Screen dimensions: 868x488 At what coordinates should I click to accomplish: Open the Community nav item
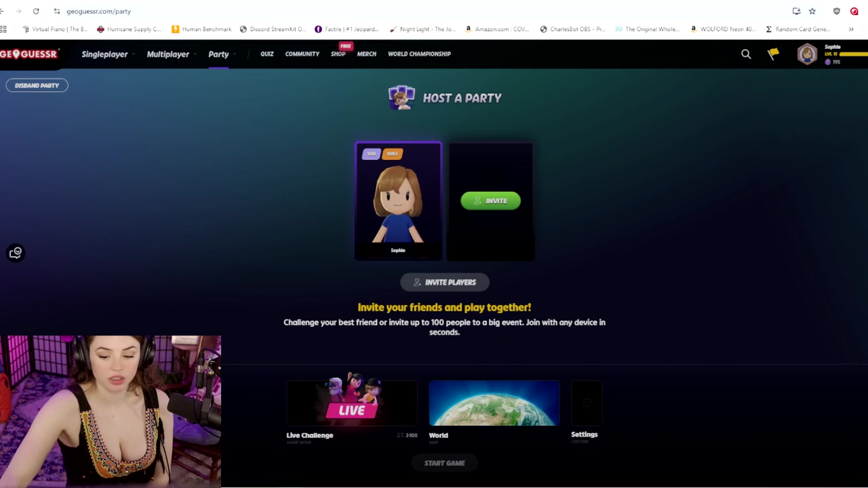coord(302,54)
